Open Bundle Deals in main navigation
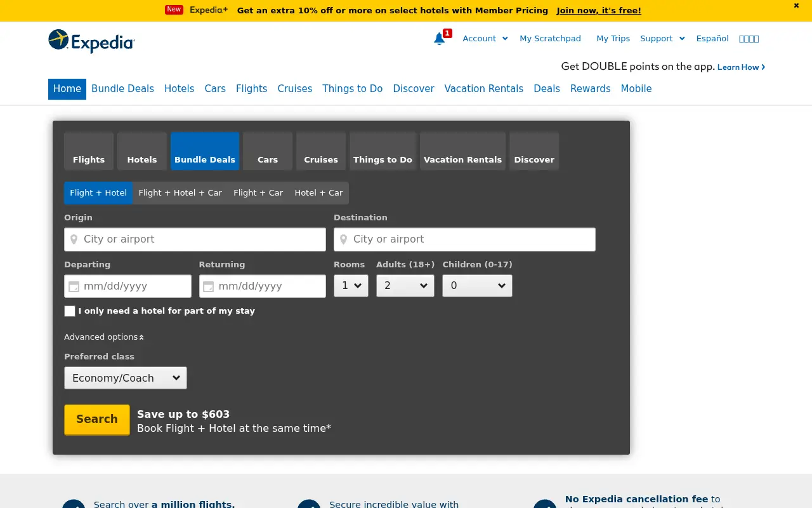Image resolution: width=812 pixels, height=508 pixels. [122, 89]
